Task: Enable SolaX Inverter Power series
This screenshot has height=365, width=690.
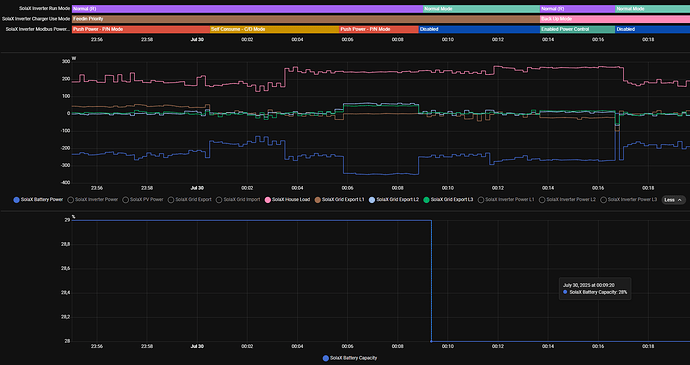Action: coord(93,199)
